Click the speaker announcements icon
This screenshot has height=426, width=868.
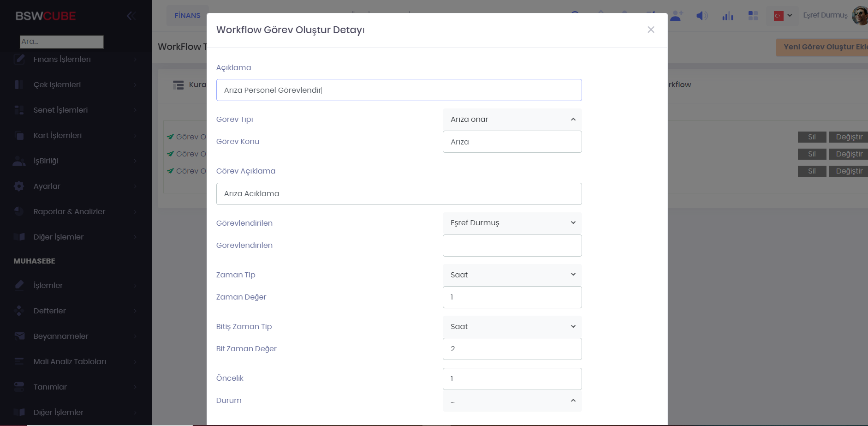coord(702,16)
